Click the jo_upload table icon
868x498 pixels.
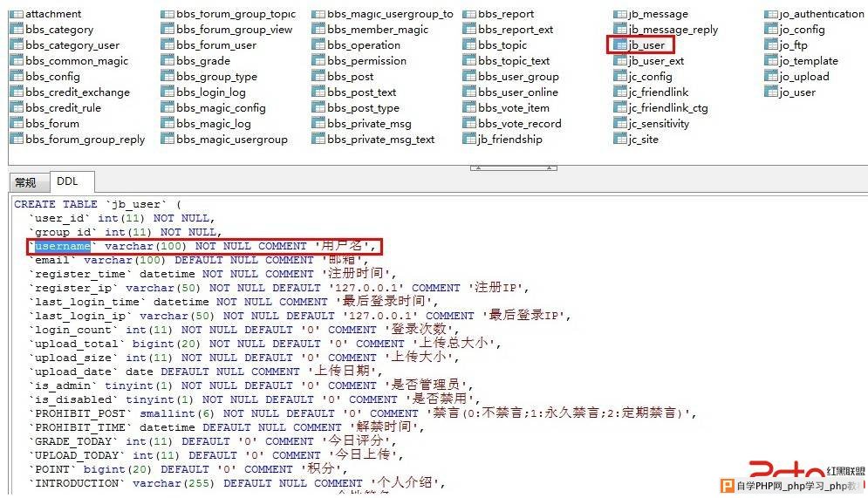tap(771, 77)
